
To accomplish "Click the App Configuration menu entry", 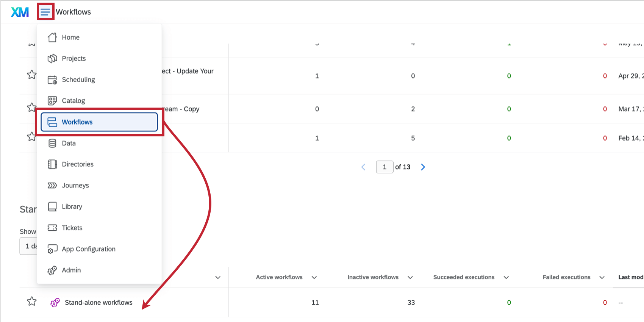I will 89,249.
